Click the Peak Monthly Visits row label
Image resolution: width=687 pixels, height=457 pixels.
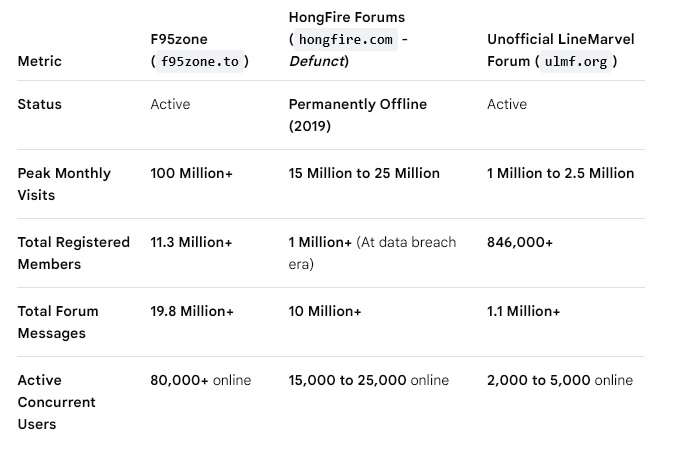click(x=64, y=184)
